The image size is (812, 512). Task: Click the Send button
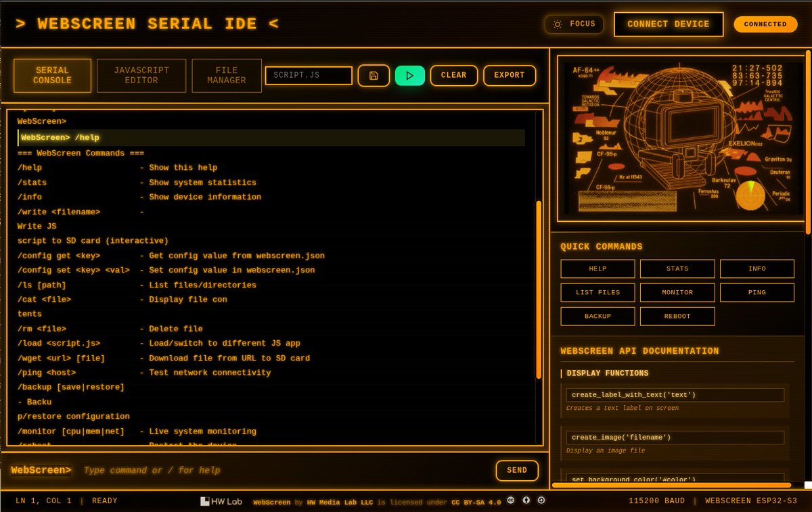pyautogui.click(x=517, y=470)
